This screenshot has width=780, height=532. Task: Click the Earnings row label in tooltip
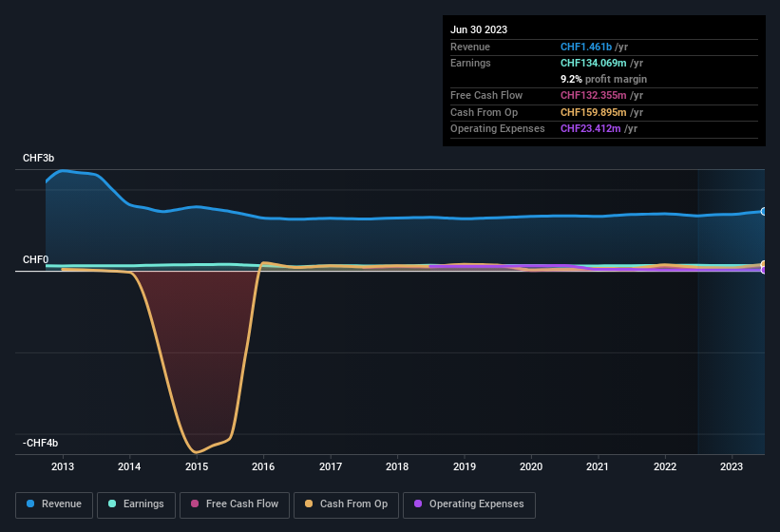(x=470, y=63)
